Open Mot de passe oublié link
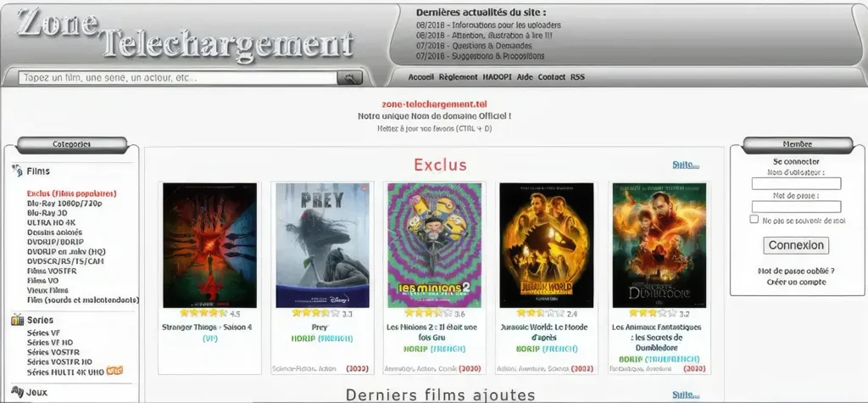The image size is (868, 403). tap(796, 271)
